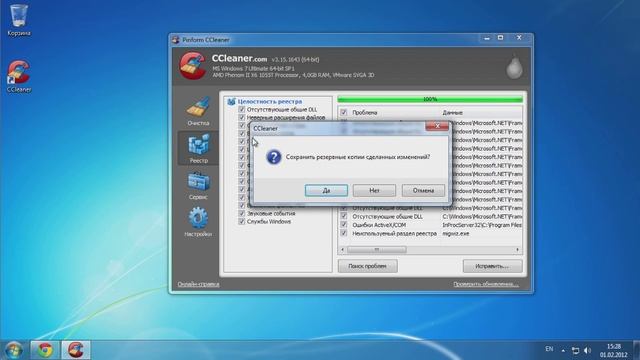
Task: Click the EN language indicator
Action: pyautogui.click(x=549, y=349)
